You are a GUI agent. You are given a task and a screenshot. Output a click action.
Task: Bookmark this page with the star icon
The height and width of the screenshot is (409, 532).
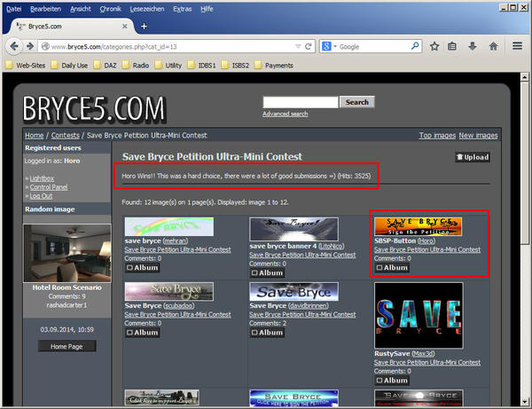pyautogui.click(x=434, y=46)
